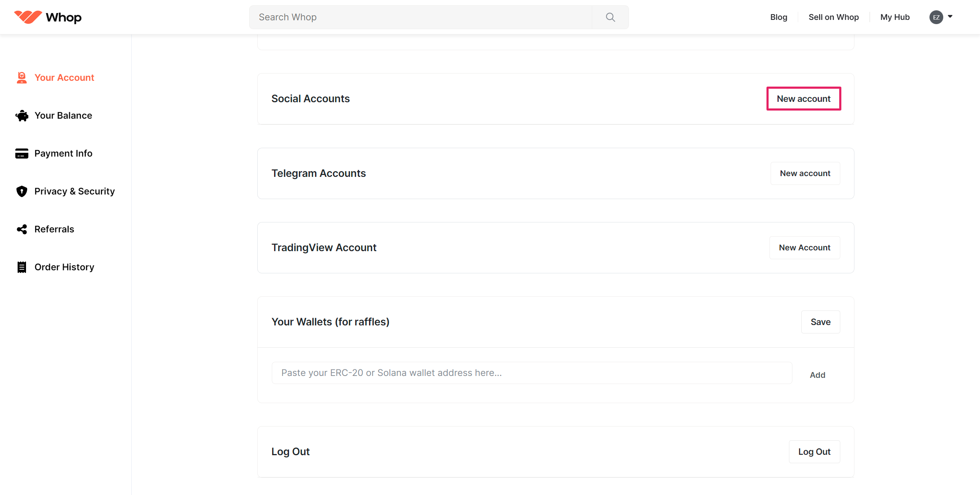980x495 pixels.
Task: Click the piggy bank Your Balance icon
Action: pyautogui.click(x=22, y=116)
